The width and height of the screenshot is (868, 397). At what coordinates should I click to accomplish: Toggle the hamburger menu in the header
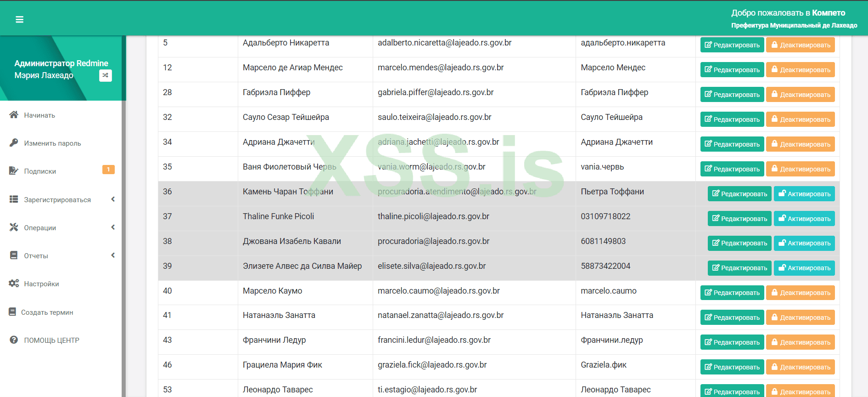(19, 19)
